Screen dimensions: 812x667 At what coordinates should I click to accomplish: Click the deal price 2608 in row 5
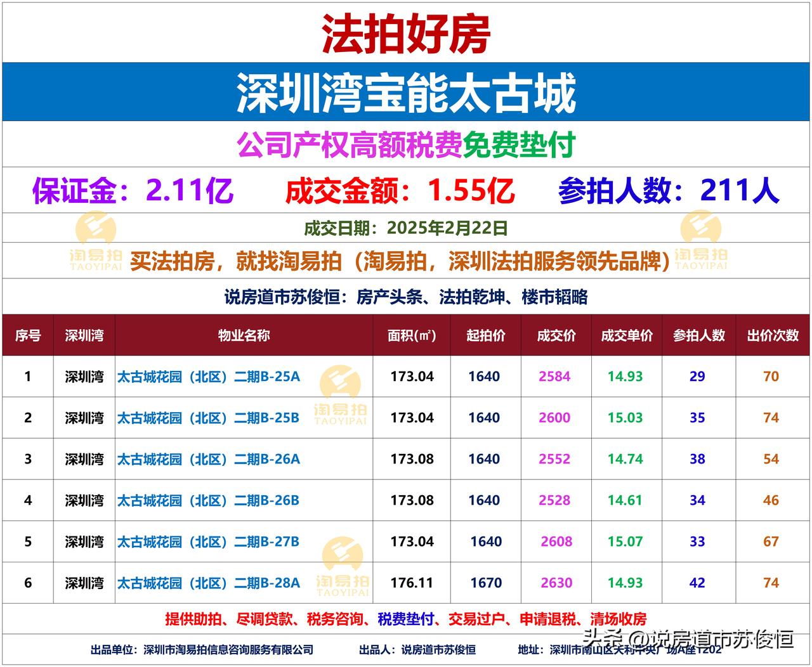pyautogui.click(x=556, y=541)
